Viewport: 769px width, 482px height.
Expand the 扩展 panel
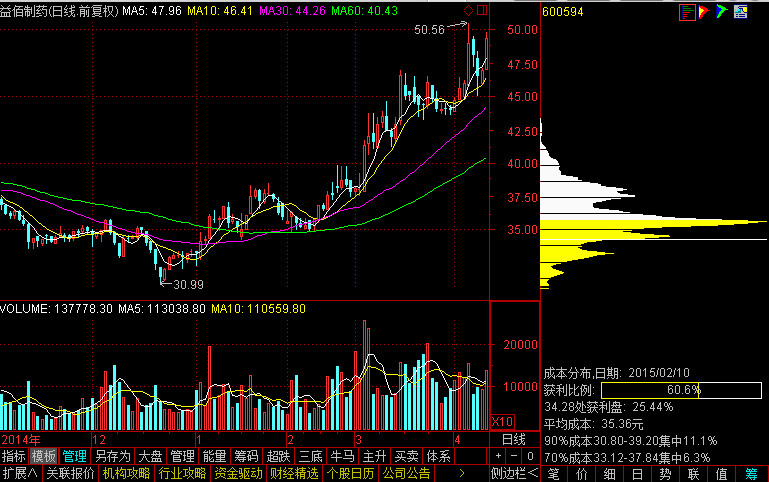click(20, 472)
